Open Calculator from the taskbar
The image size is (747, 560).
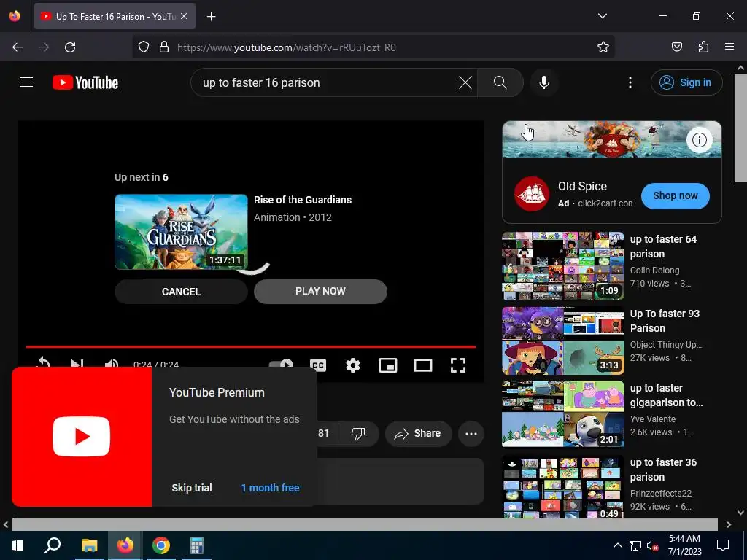pos(196,545)
